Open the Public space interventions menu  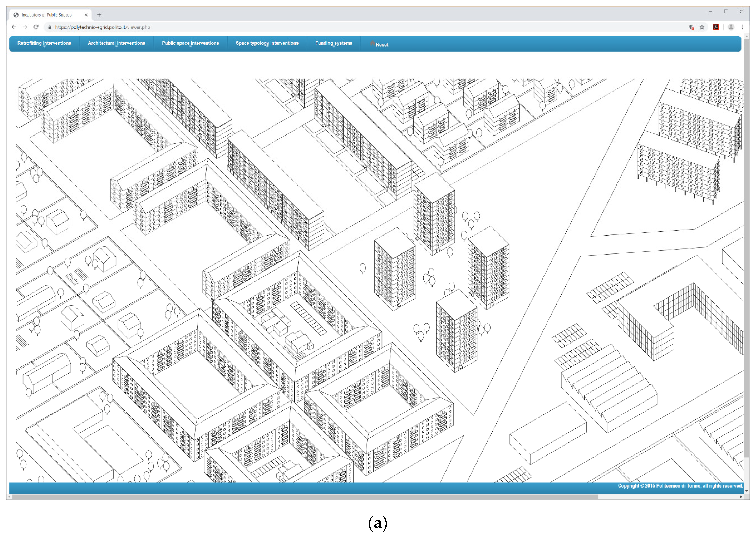click(x=190, y=43)
